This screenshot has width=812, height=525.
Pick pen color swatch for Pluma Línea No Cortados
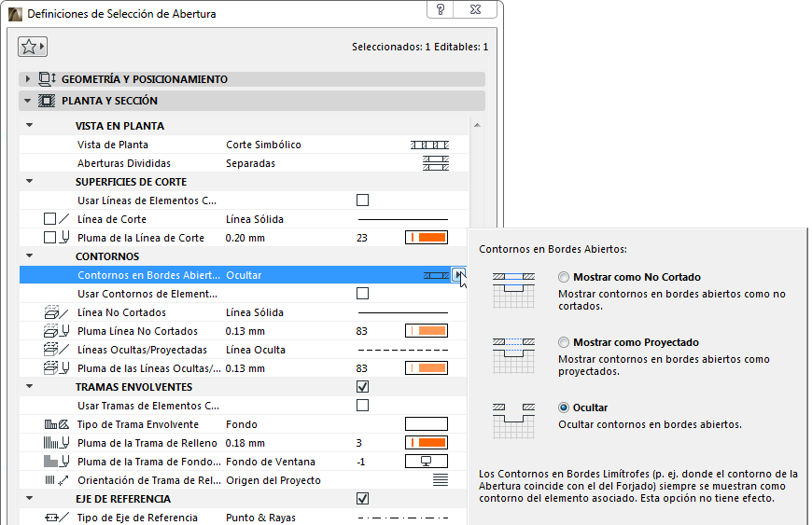tap(427, 331)
